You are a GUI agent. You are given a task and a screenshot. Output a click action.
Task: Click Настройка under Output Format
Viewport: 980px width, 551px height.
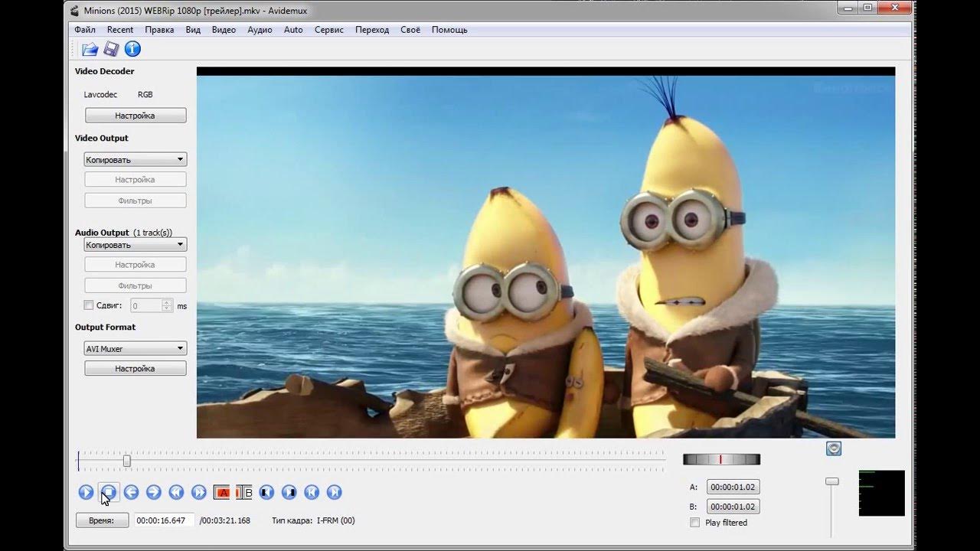click(136, 368)
